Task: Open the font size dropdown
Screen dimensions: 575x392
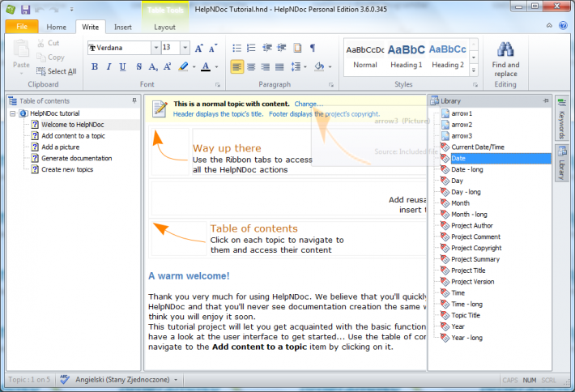Action: 185,48
